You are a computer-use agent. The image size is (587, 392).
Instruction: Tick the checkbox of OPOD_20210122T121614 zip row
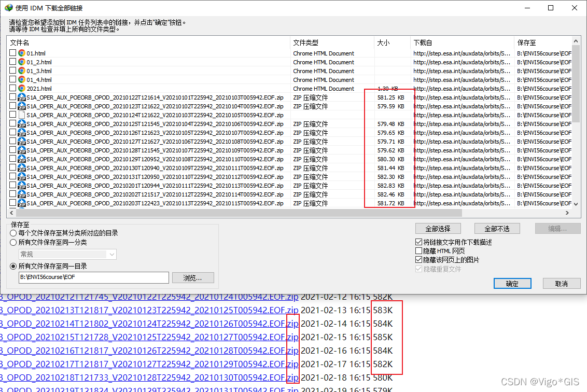[13, 97]
